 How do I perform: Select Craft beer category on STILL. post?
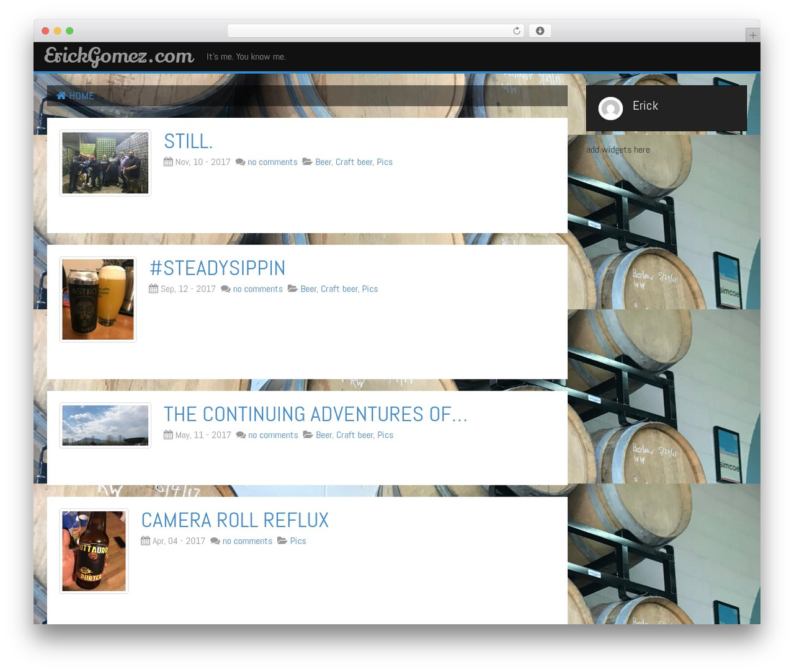point(354,162)
